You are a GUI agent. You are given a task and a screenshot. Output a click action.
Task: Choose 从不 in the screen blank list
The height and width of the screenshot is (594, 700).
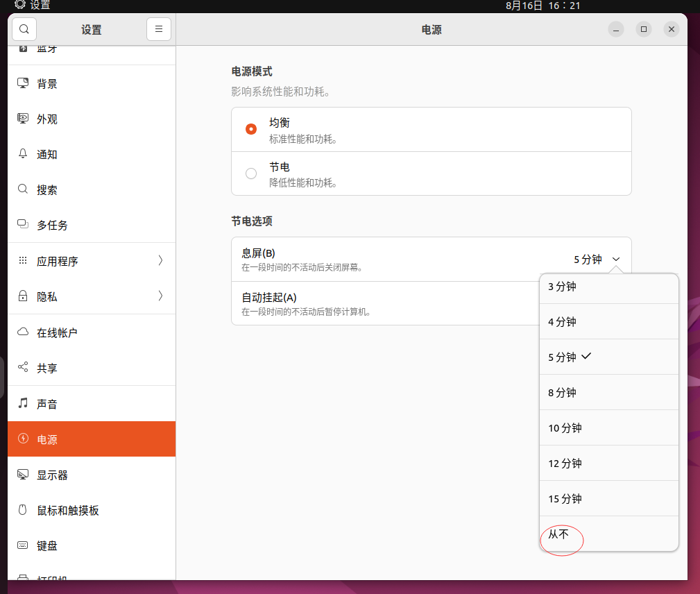pos(559,534)
